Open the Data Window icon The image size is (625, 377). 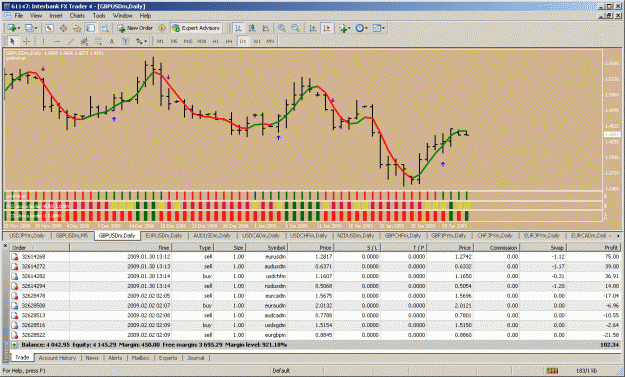click(63, 28)
